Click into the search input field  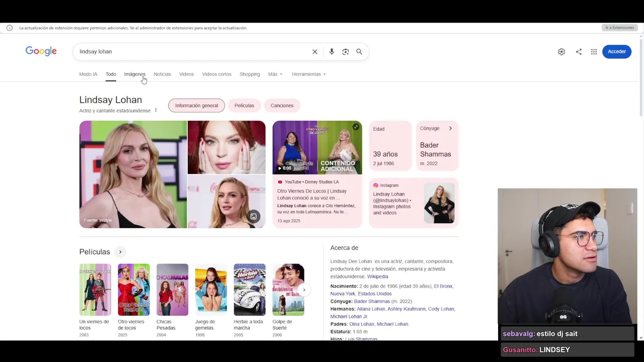coord(194,52)
